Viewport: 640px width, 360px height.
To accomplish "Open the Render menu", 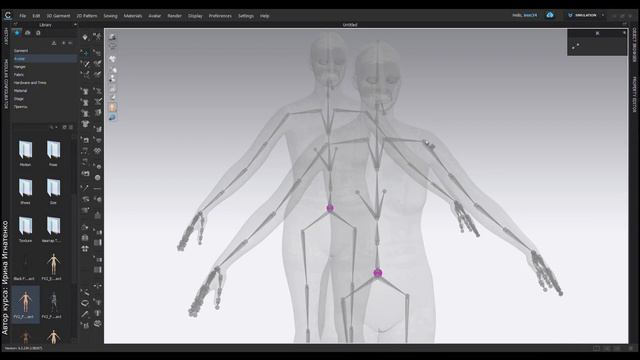I will tap(174, 16).
